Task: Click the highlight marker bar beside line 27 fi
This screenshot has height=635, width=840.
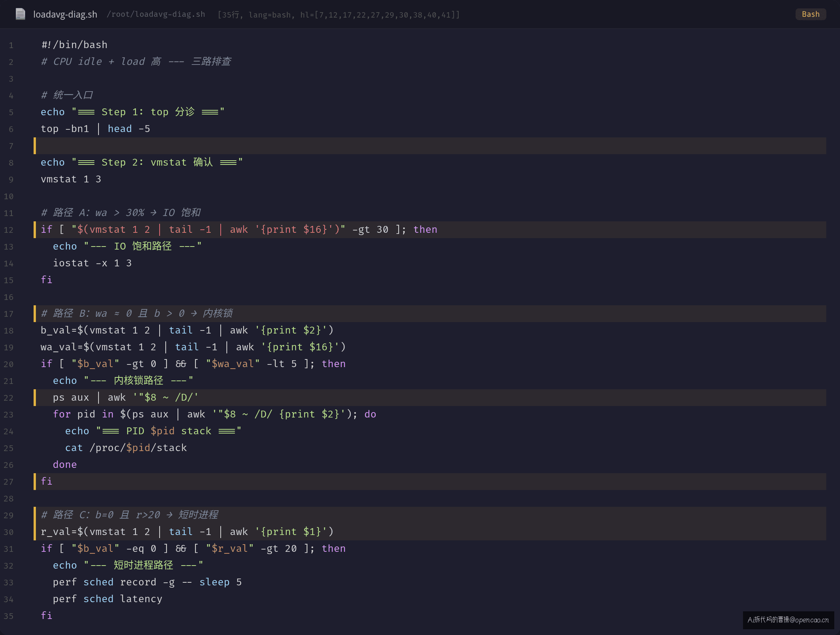Action: 35,482
